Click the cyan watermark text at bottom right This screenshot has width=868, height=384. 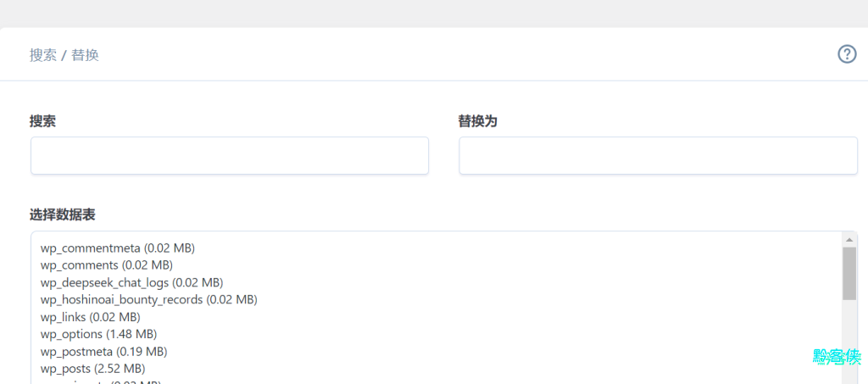[x=836, y=357]
